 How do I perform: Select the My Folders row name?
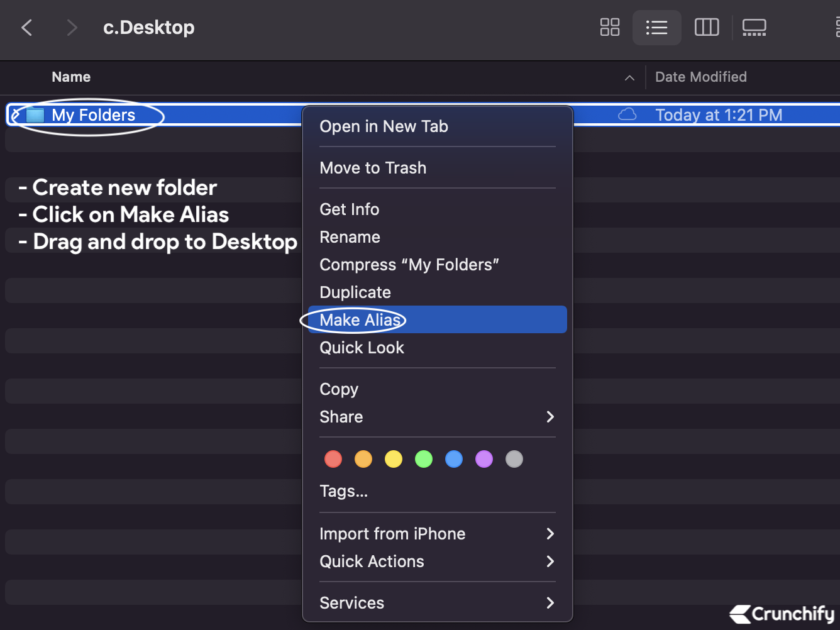pyautogui.click(x=93, y=115)
